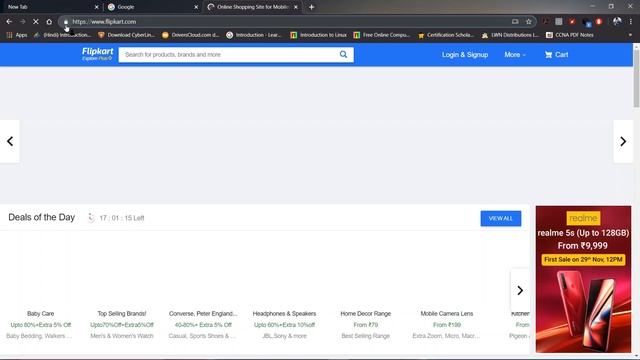This screenshot has width=640, height=360.
Task: Open Apps bookmark shortcut
Action: click(17, 35)
